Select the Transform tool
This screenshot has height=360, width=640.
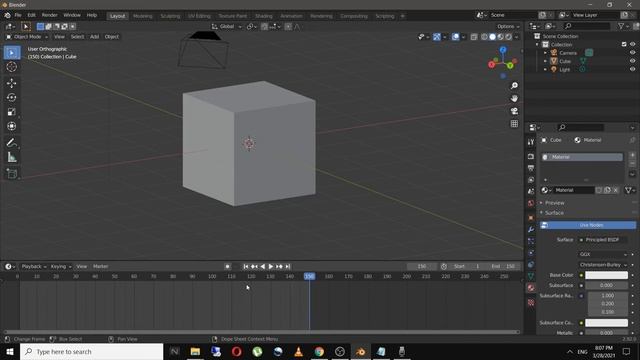point(11,126)
